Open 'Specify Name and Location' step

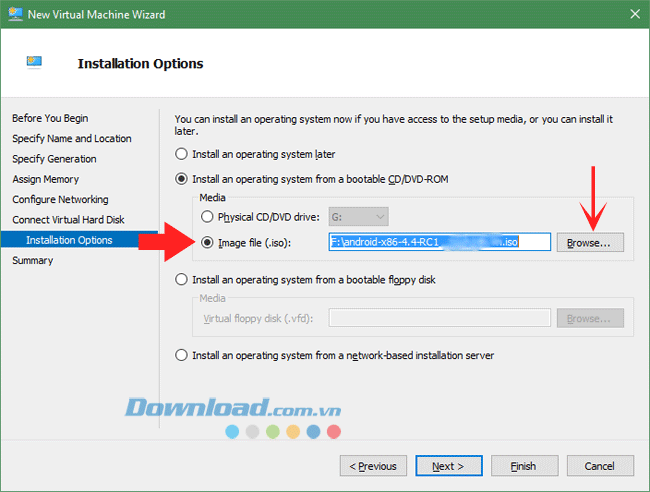click(x=72, y=138)
